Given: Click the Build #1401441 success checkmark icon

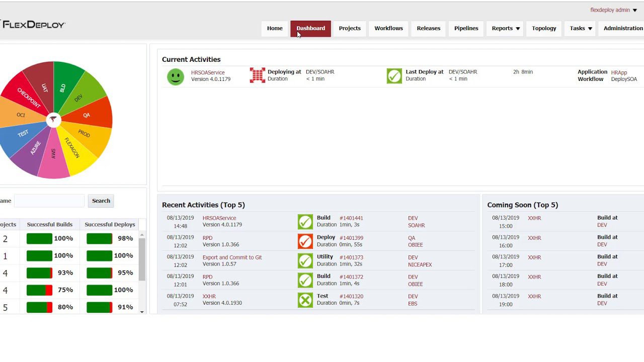Looking at the screenshot, I should 305,222.
